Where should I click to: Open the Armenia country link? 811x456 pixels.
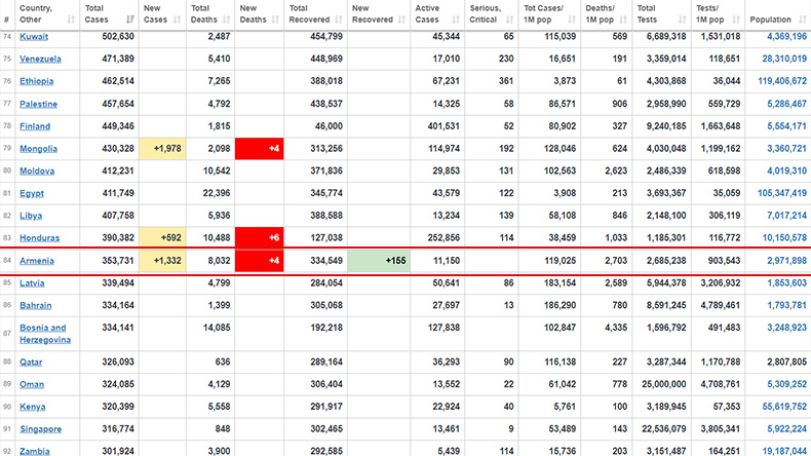click(x=37, y=261)
